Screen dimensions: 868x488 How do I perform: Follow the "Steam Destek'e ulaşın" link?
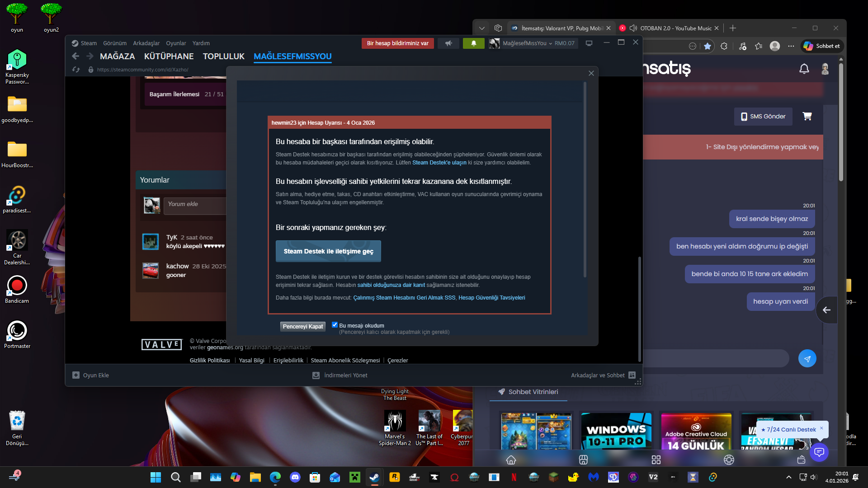pyautogui.click(x=439, y=163)
